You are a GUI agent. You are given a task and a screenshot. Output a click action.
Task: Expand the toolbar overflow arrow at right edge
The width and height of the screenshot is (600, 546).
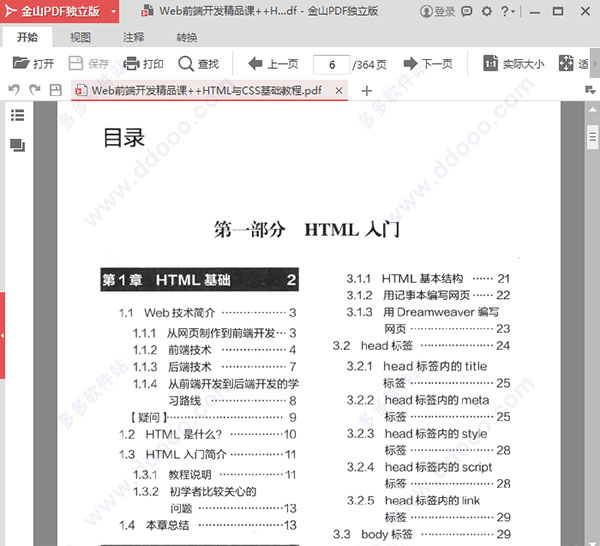point(595,64)
